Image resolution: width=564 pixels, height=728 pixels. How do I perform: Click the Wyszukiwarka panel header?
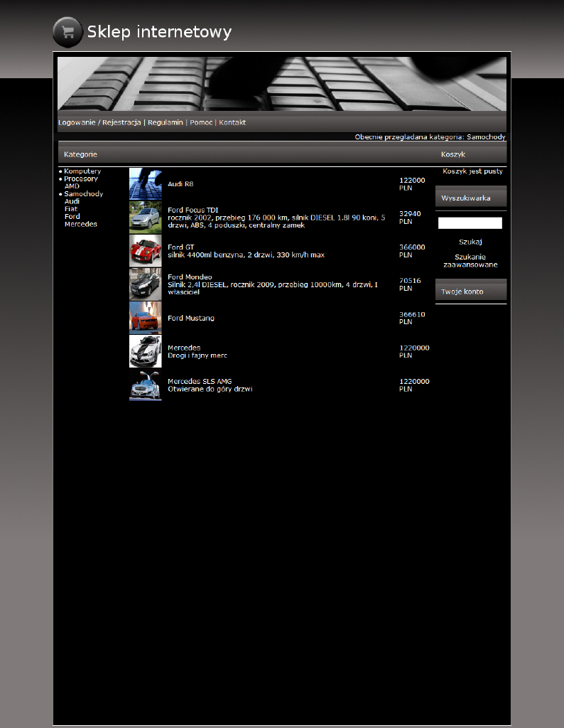point(471,198)
